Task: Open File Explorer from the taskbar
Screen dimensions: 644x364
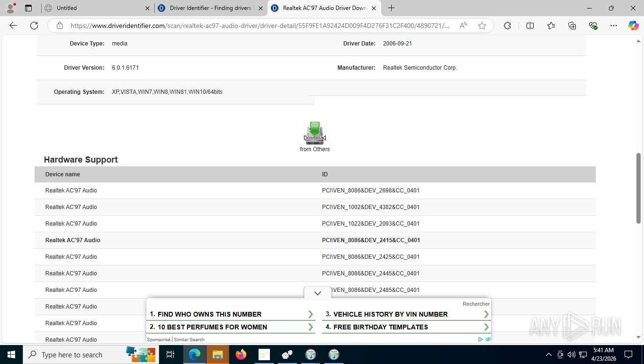Action: point(217,355)
